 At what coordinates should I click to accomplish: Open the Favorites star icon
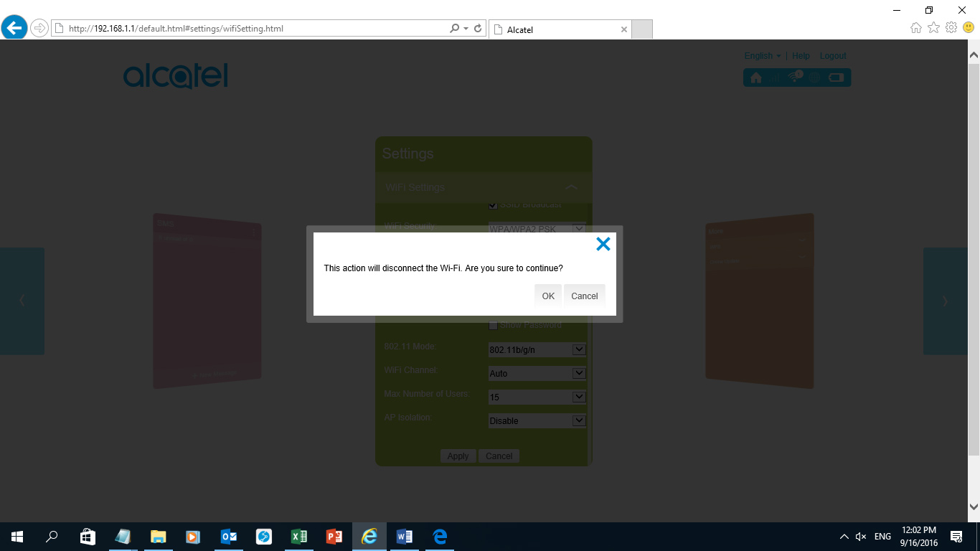click(x=933, y=28)
